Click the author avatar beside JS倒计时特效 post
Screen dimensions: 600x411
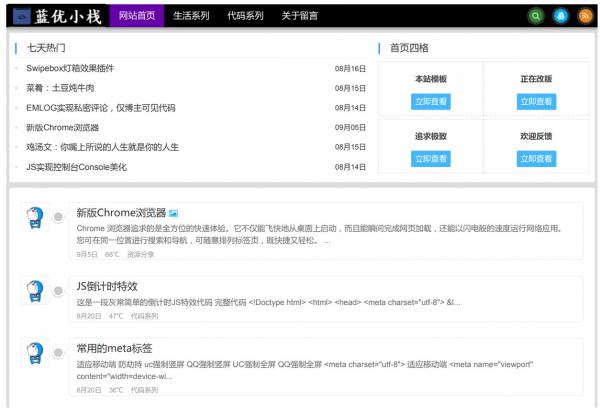coord(35,291)
